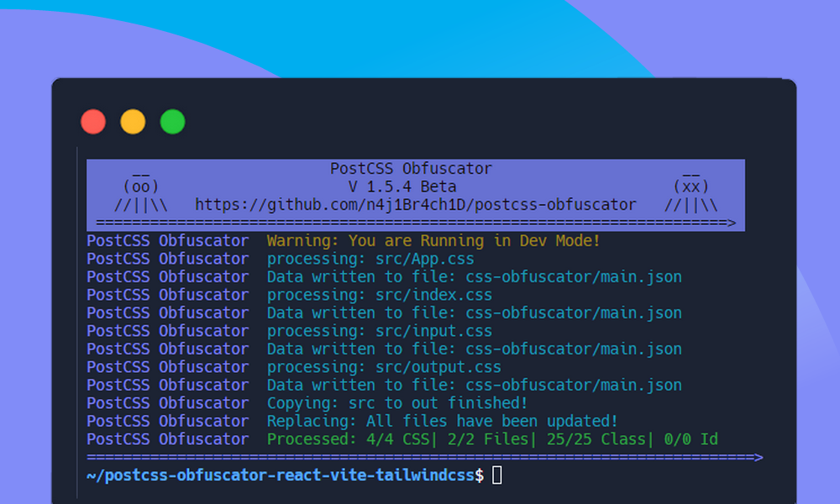Open the github.com postcss-obfuscator URL
Image resolution: width=840 pixels, height=504 pixels.
pyautogui.click(x=415, y=205)
